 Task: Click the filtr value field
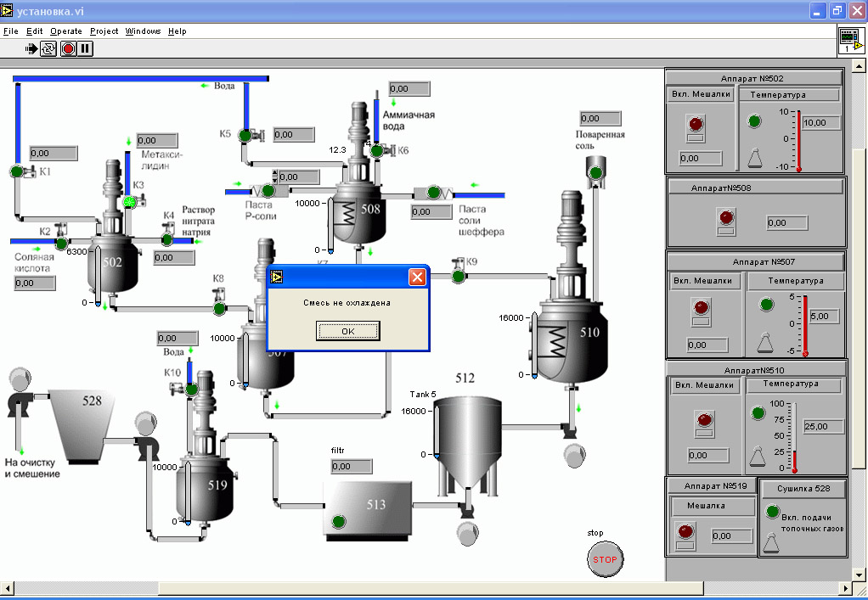352,466
